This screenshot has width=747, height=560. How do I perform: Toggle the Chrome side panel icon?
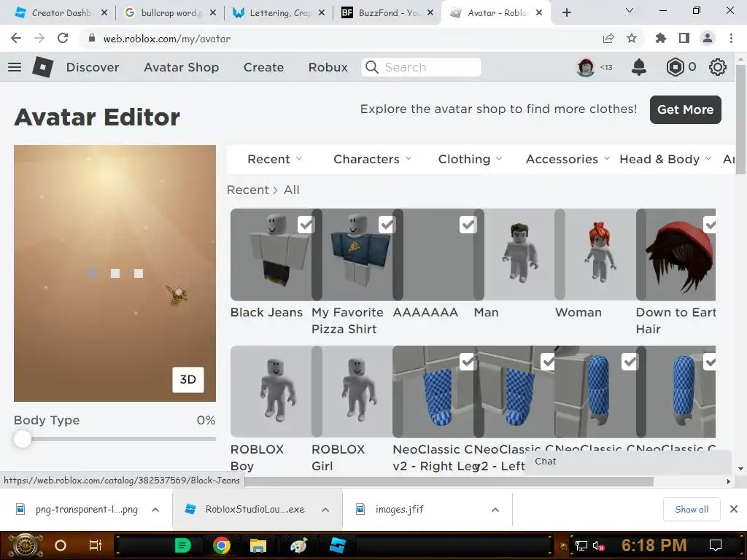pos(684,38)
